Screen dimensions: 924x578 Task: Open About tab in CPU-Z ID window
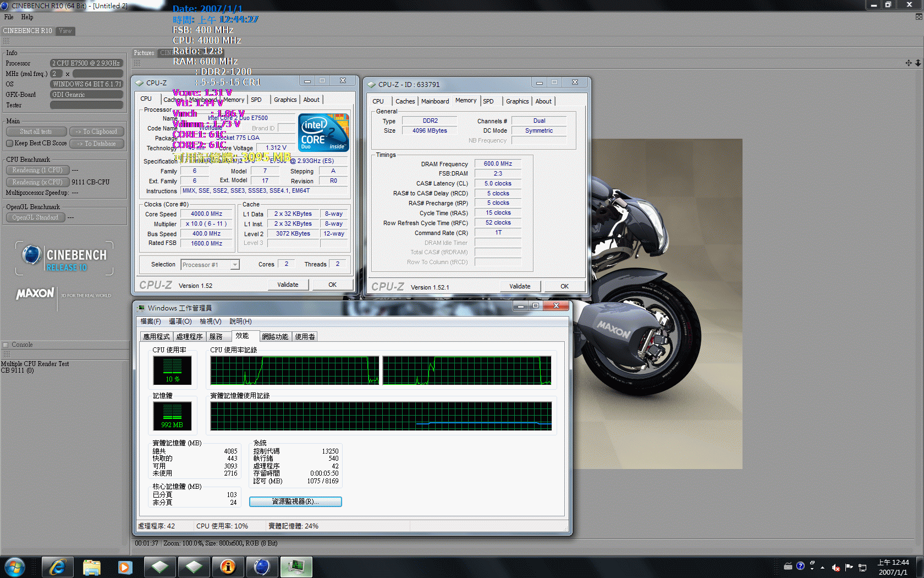543,101
